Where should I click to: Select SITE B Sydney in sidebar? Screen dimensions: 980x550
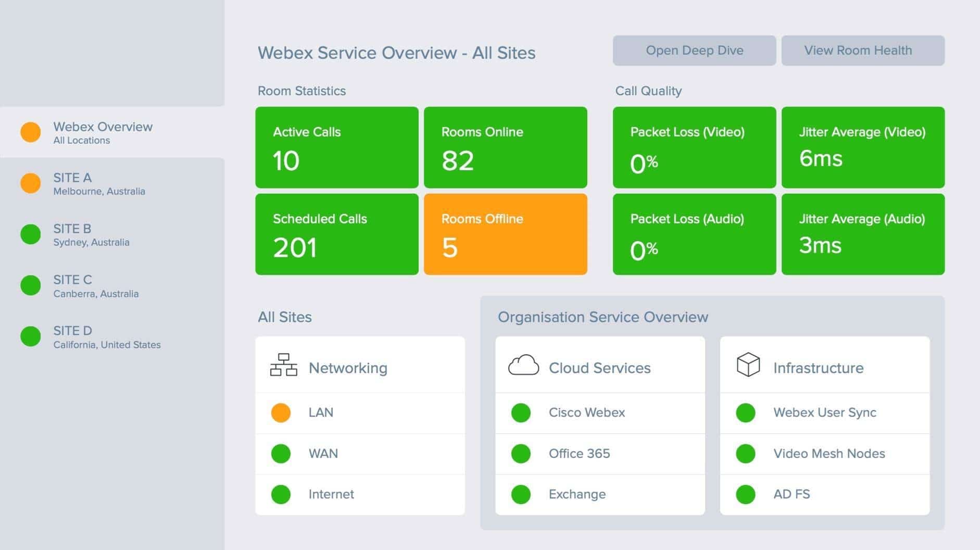(112, 234)
